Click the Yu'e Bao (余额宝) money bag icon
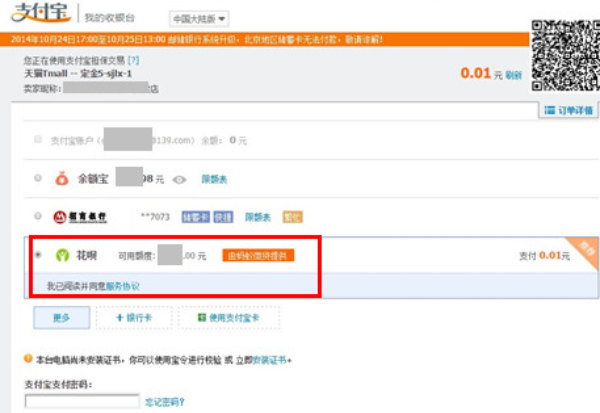Screen dimensions: 600x413 click(x=62, y=180)
